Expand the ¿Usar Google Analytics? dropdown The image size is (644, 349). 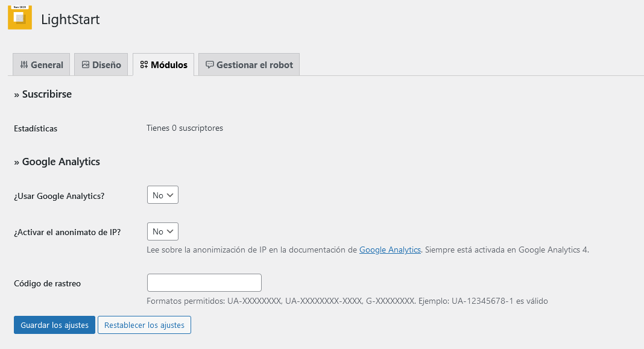(x=163, y=195)
